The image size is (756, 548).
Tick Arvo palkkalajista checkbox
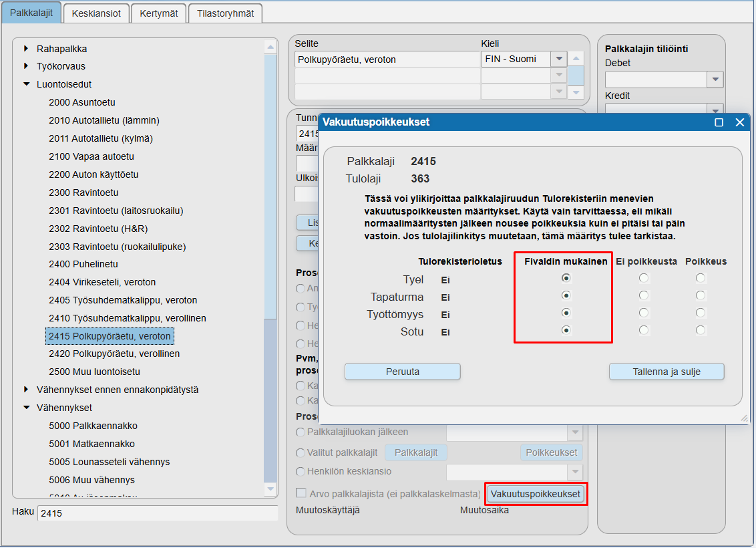301,493
